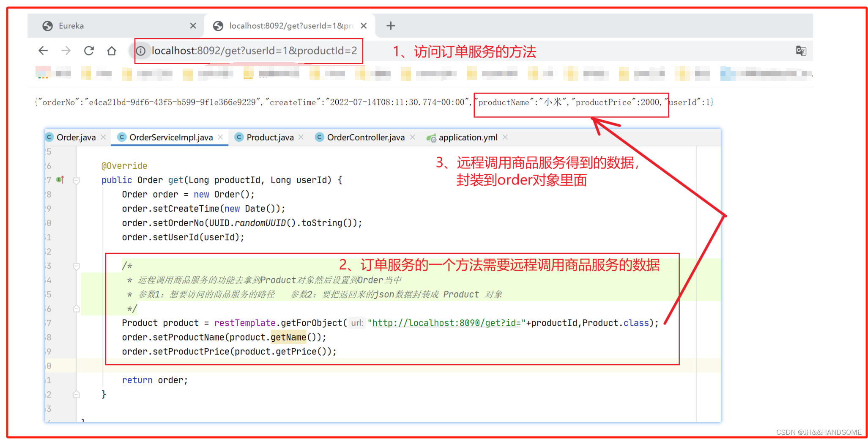Click the restTemplate field reference

click(245, 323)
